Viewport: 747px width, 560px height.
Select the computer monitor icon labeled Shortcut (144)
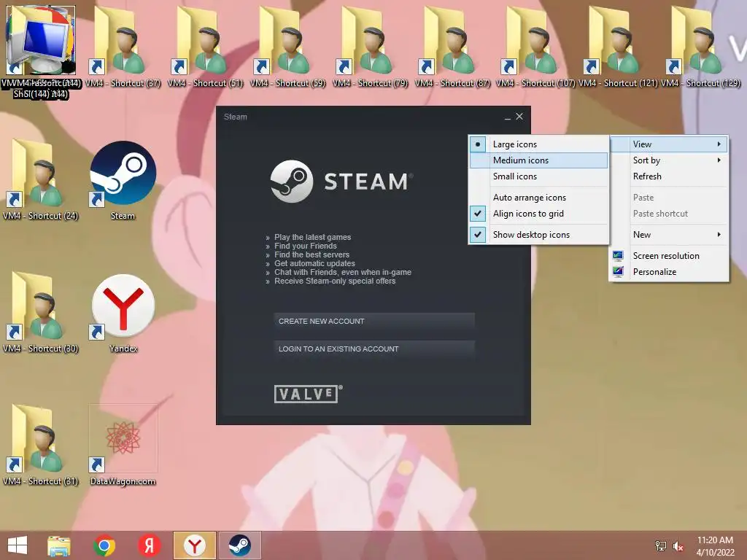[x=41, y=41]
